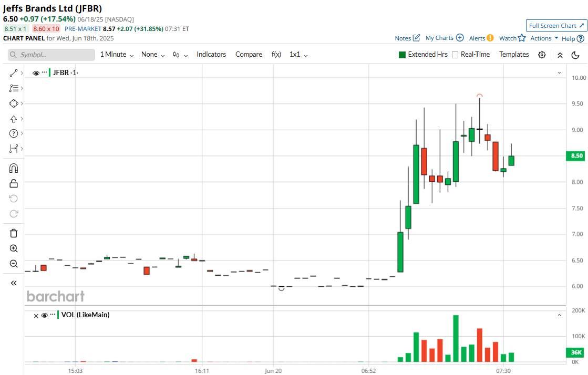Open the Fibonacci/text list tool

[14, 88]
